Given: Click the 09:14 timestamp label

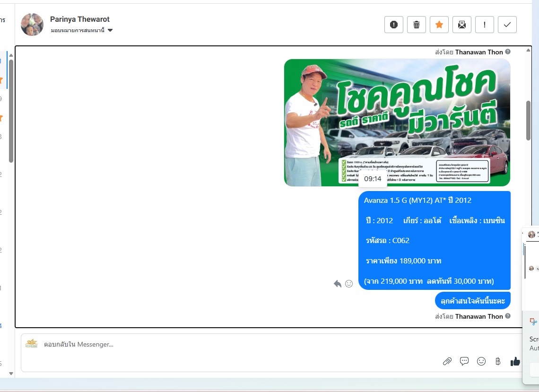Looking at the screenshot, I should pyautogui.click(x=373, y=179).
